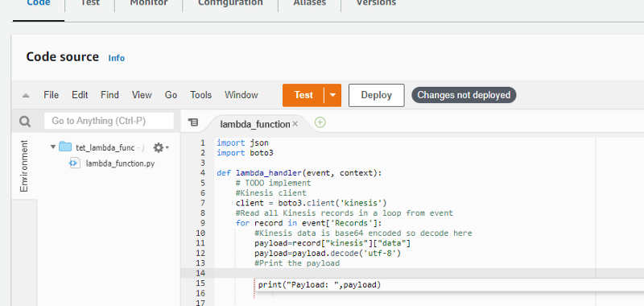Click the '#Print the payload' comment
The width and height of the screenshot is (644, 306).
click(297, 263)
